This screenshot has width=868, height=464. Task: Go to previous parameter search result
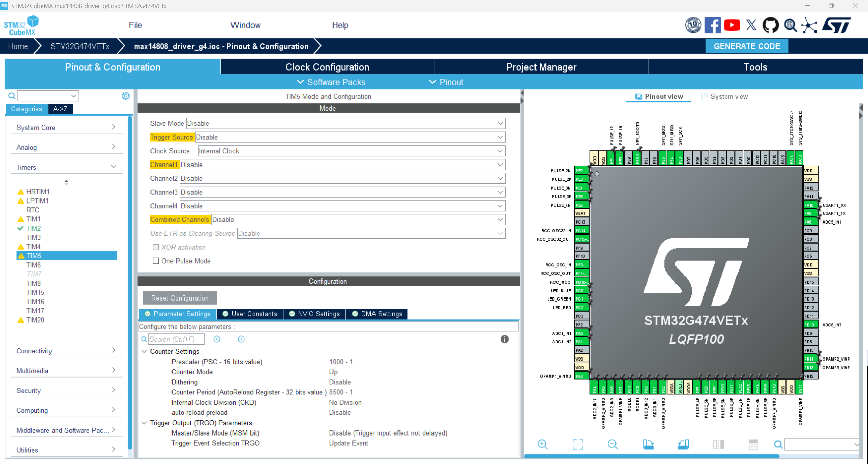(217, 339)
